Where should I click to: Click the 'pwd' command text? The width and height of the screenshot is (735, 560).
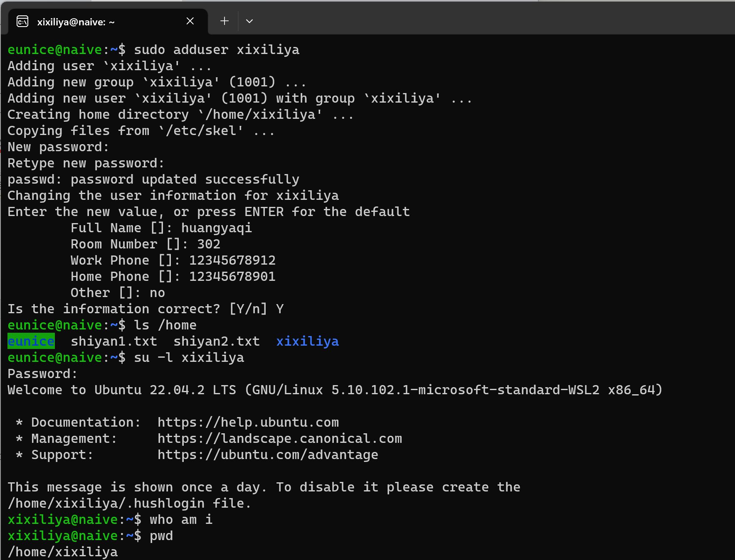tap(161, 535)
